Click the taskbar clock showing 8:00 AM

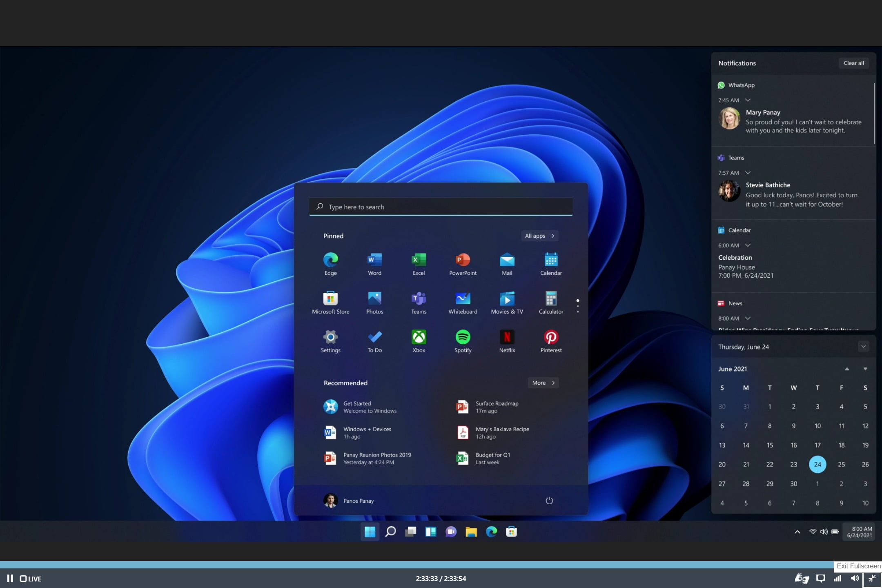859,532
